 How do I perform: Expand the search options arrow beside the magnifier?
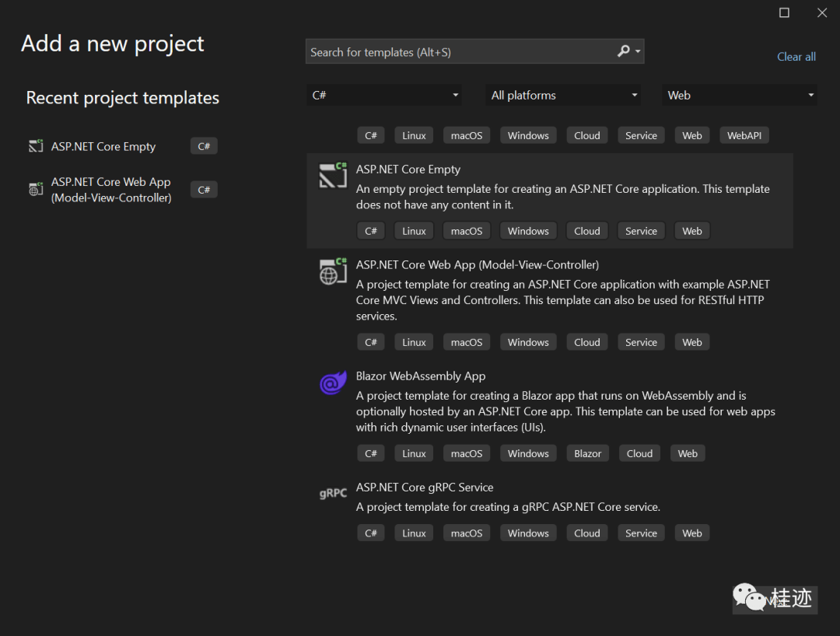pos(639,51)
